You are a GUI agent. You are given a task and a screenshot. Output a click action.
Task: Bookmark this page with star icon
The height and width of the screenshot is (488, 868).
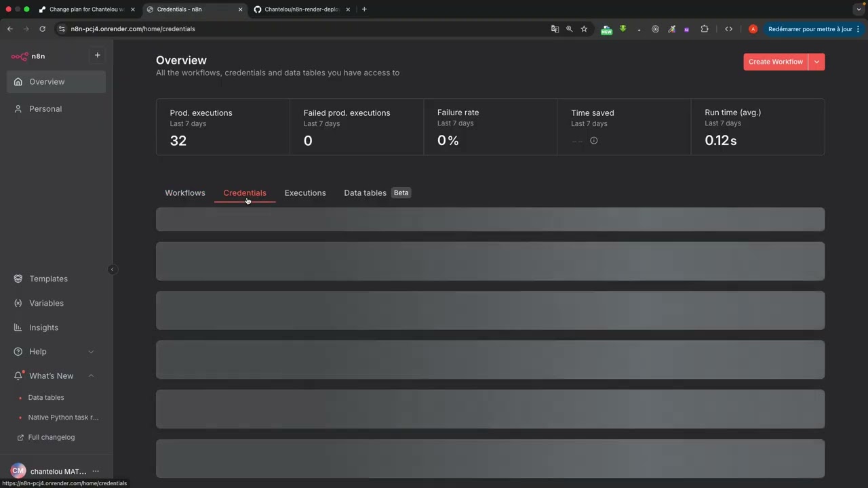[x=584, y=29]
